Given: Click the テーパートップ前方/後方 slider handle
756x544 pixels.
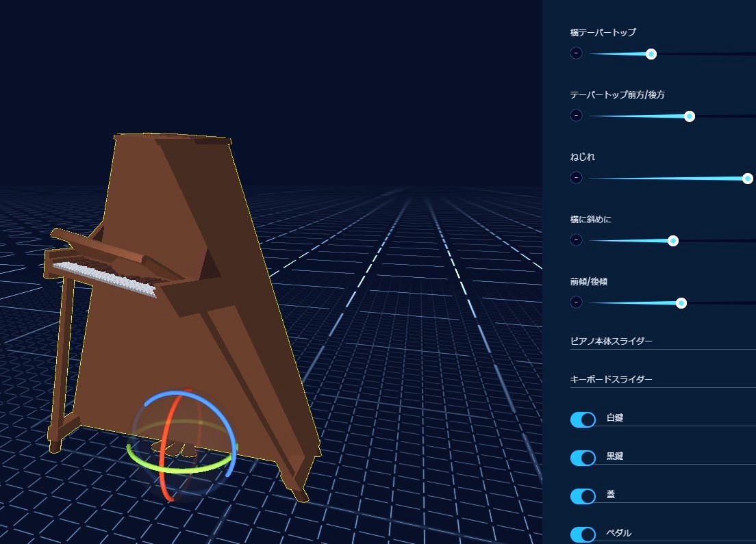Looking at the screenshot, I should pyautogui.click(x=690, y=116).
